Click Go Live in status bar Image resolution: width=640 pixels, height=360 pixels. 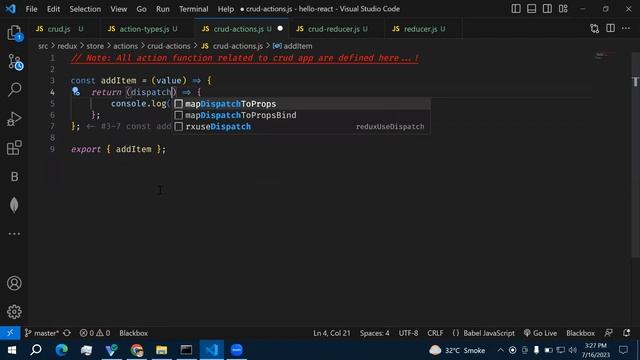pos(540,333)
